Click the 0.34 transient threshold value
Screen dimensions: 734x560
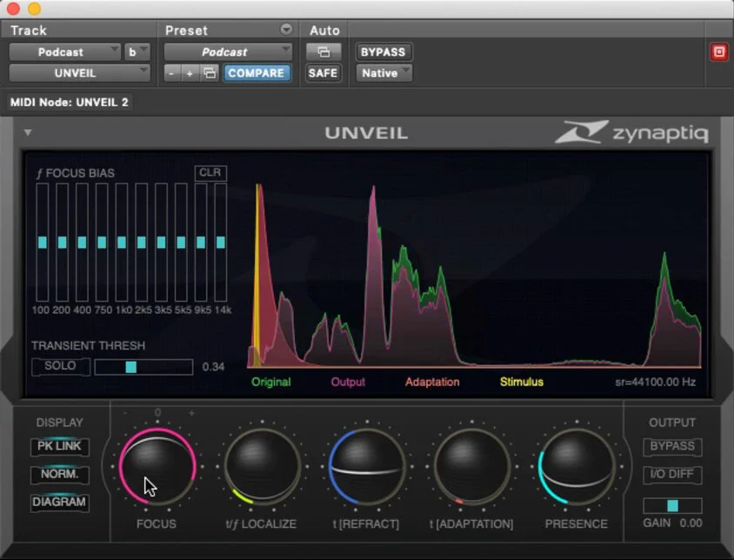coord(213,367)
